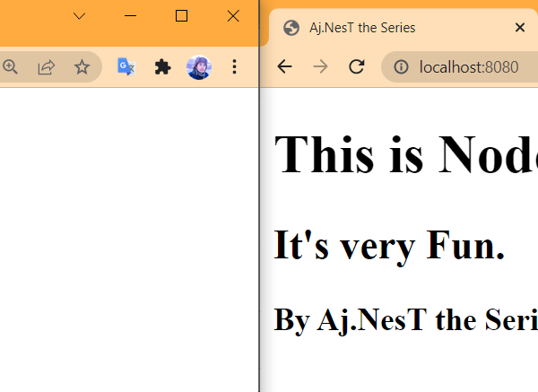Click the "This is Node" heading
Image resolution: width=538 pixels, height=392 pixels.
click(405, 154)
